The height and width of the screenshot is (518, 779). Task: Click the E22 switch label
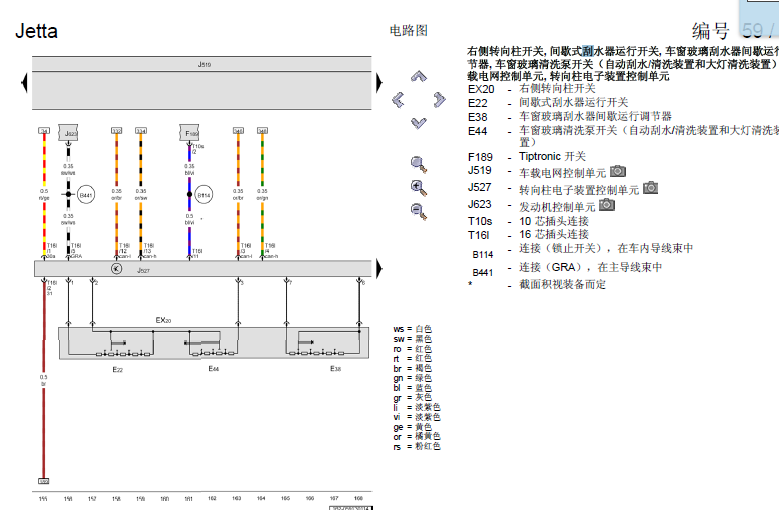click(x=118, y=370)
